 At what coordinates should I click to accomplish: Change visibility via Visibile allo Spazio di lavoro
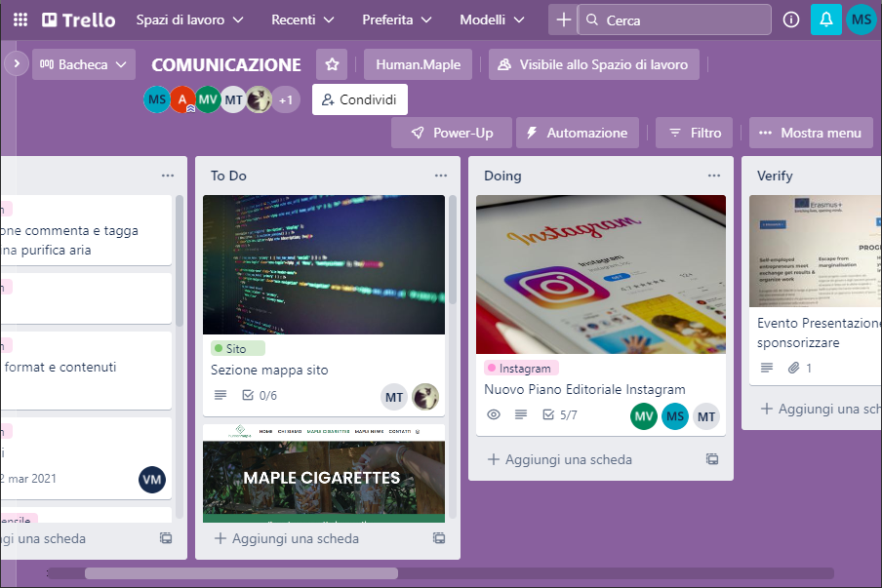click(594, 64)
